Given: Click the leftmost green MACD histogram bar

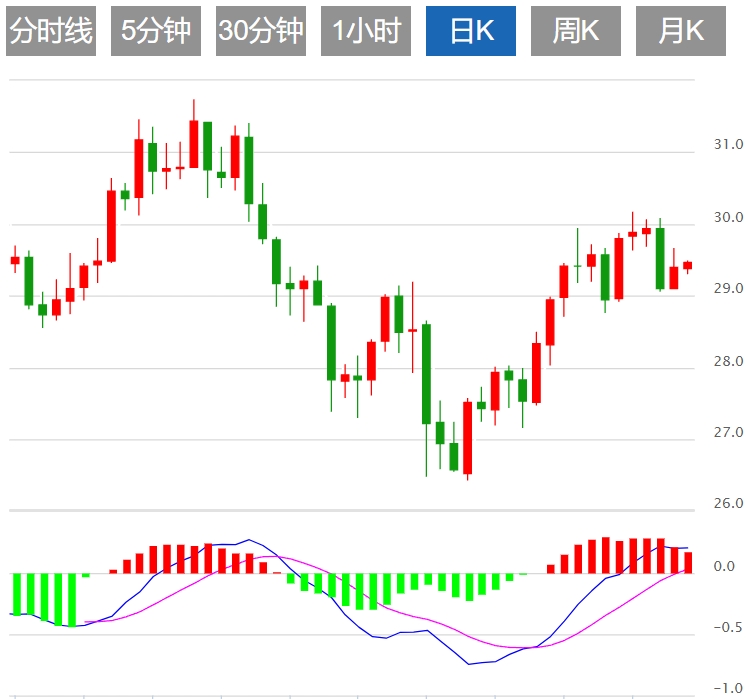Looking at the screenshot, I should [17, 594].
